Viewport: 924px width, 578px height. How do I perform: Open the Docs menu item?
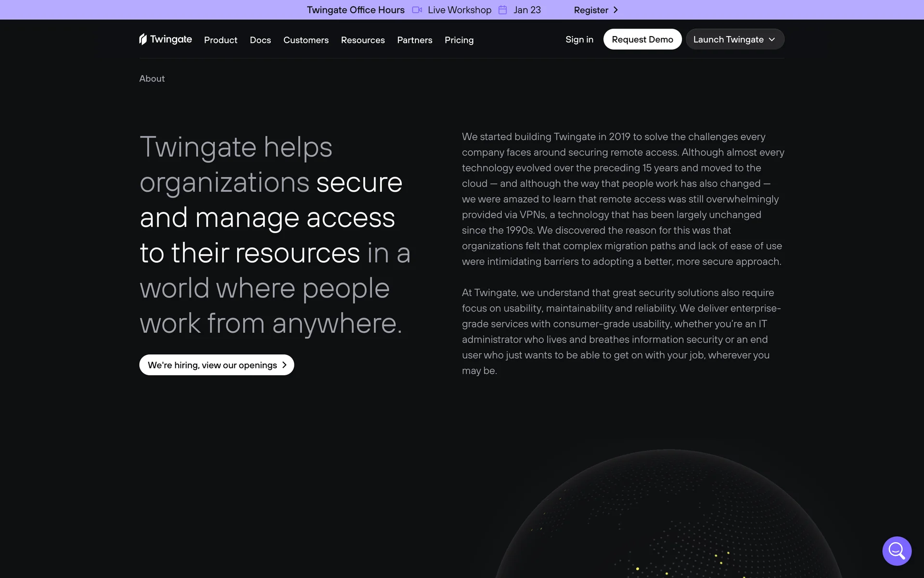tap(260, 40)
